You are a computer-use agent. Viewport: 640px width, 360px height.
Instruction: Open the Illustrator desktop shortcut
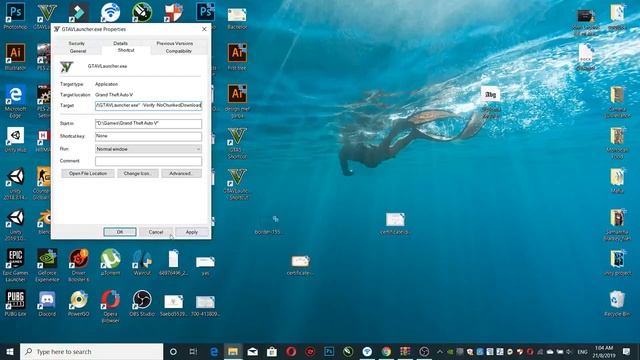click(16, 57)
